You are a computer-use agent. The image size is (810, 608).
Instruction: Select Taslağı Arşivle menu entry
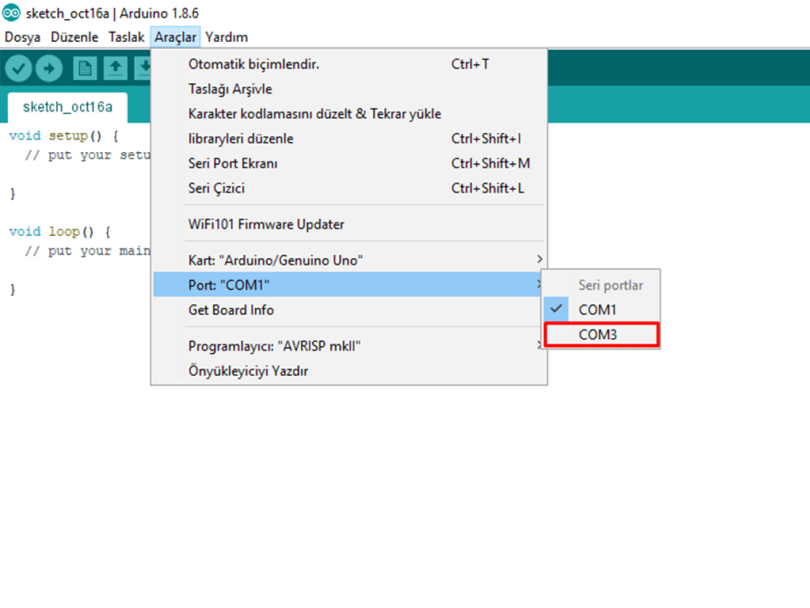click(349, 89)
